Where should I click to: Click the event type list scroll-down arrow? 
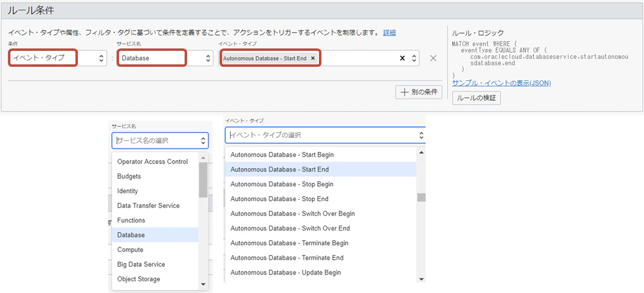(x=421, y=279)
